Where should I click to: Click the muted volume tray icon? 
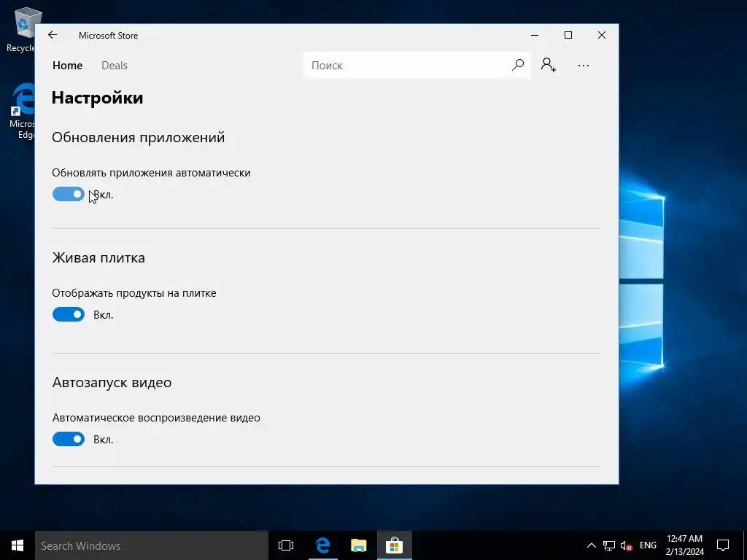click(x=626, y=545)
